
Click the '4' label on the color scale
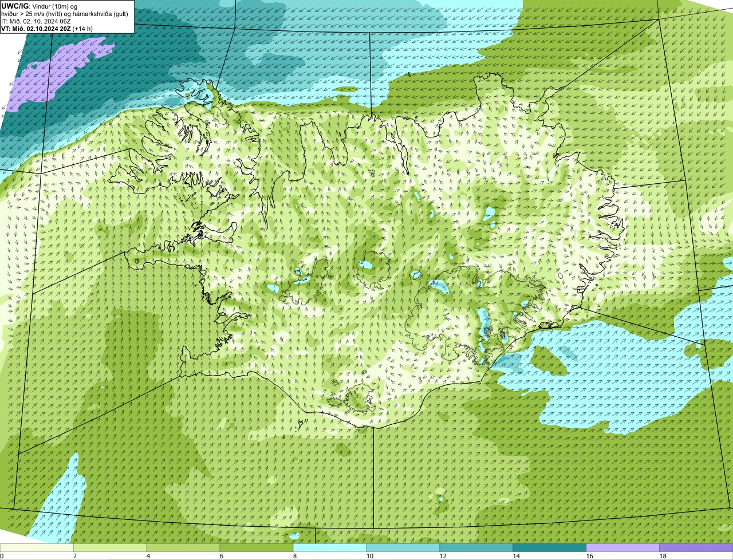coord(148,556)
